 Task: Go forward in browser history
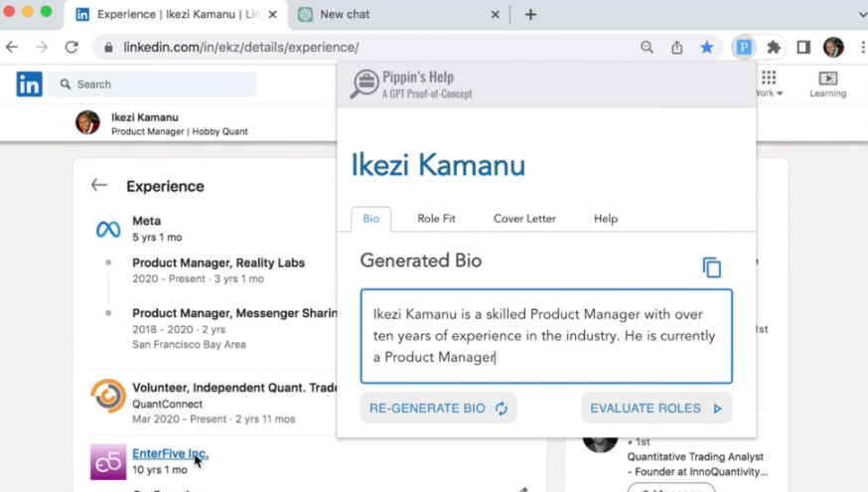[42, 47]
